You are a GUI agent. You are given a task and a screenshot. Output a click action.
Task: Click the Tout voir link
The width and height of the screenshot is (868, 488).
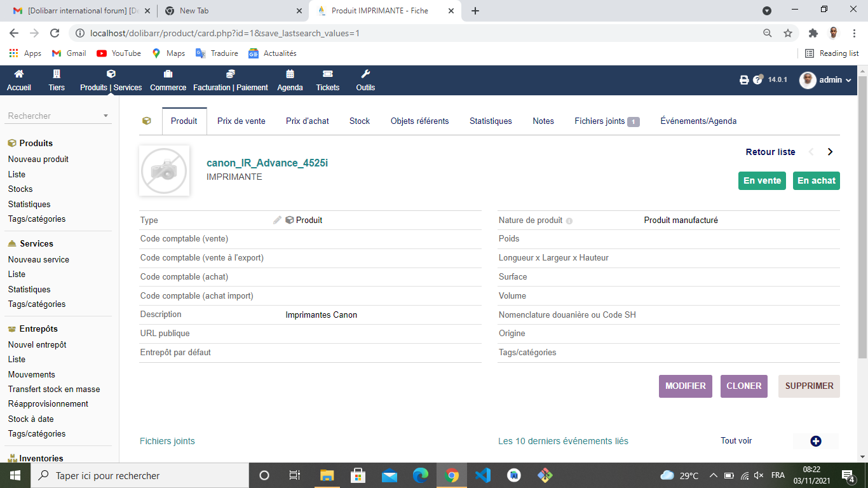(736, 440)
